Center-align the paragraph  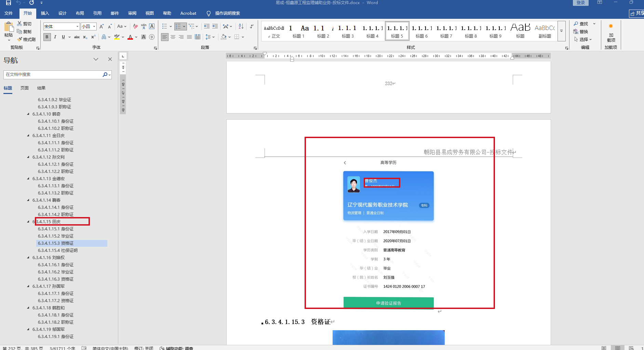pyautogui.click(x=173, y=37)
